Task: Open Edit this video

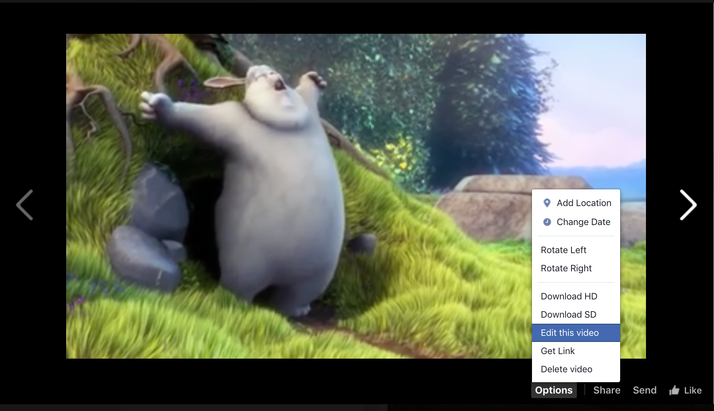Action: 576,333
